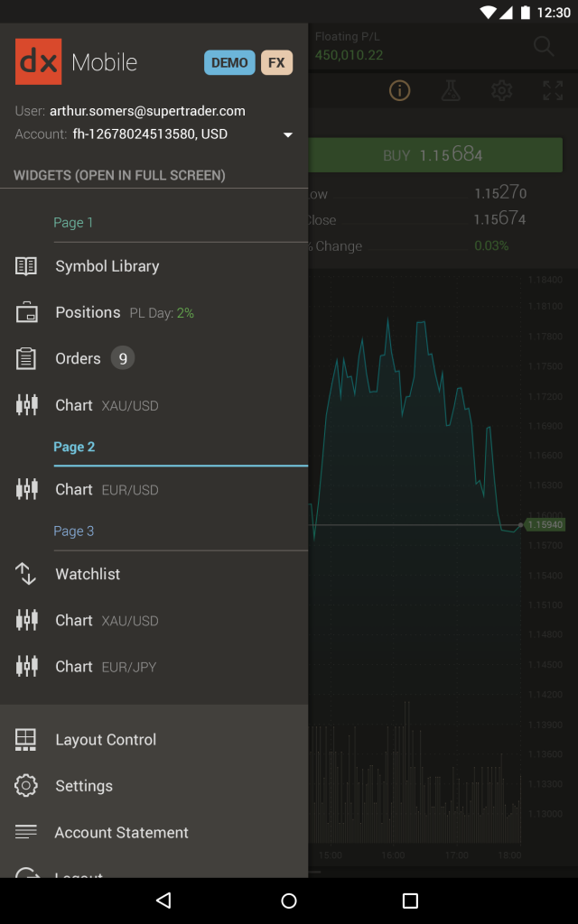Toggle the DEMO mode badge
This screenshot has width=578, height=924.
229,62
